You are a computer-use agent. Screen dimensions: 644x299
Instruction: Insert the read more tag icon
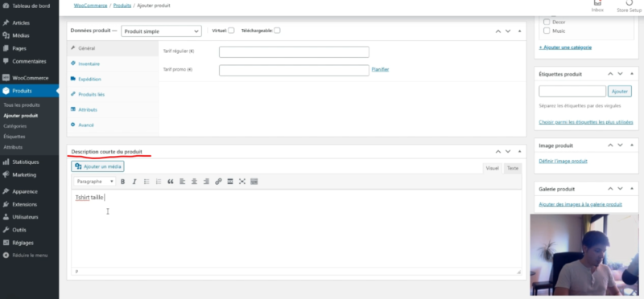230,182
